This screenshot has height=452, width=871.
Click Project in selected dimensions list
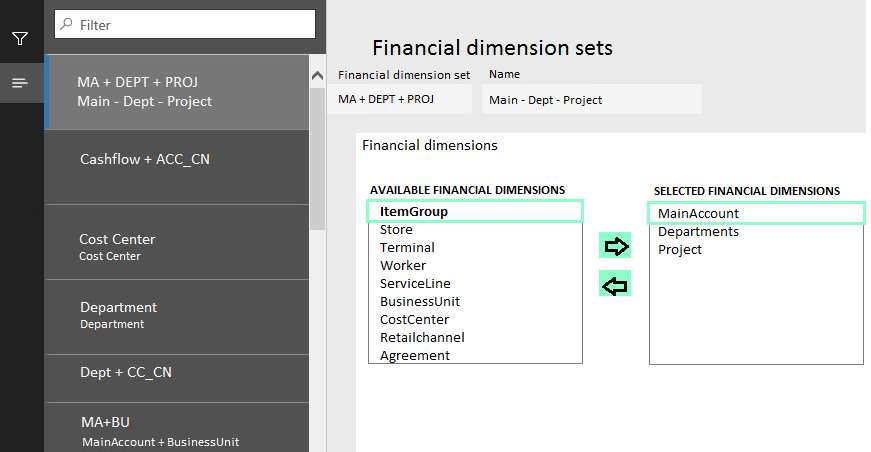[x=680, y=249]
